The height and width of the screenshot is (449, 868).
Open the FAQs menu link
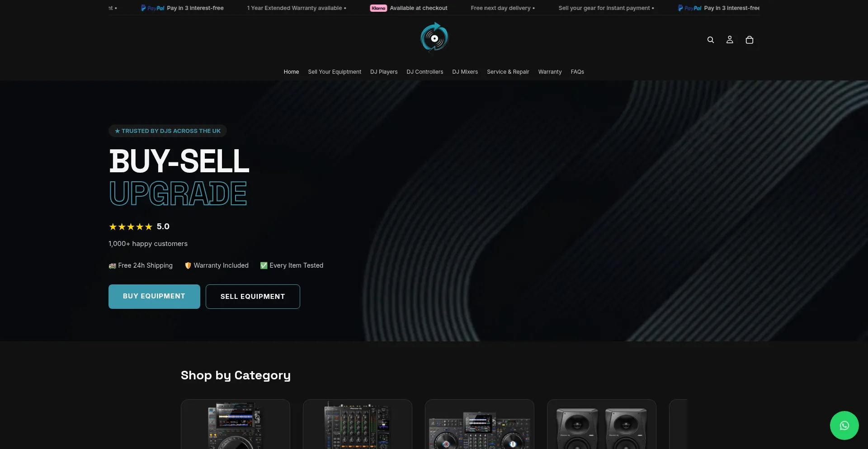tap(577, 72)
